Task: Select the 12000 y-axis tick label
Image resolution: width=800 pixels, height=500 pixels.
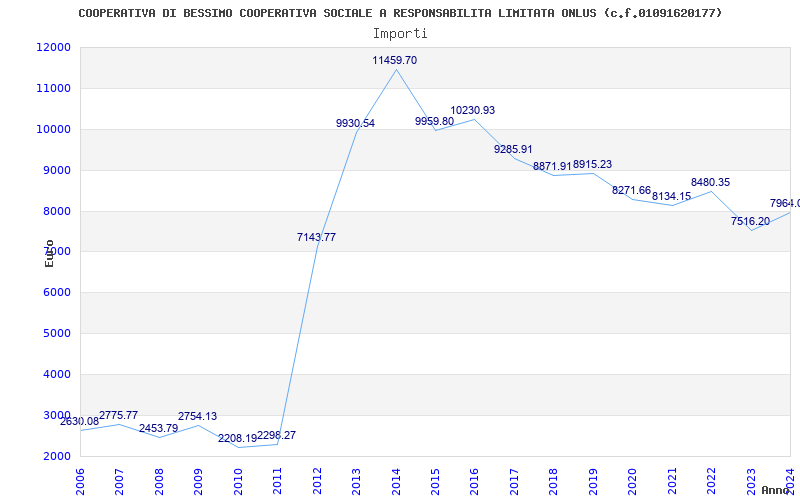Action: point(54,47)
